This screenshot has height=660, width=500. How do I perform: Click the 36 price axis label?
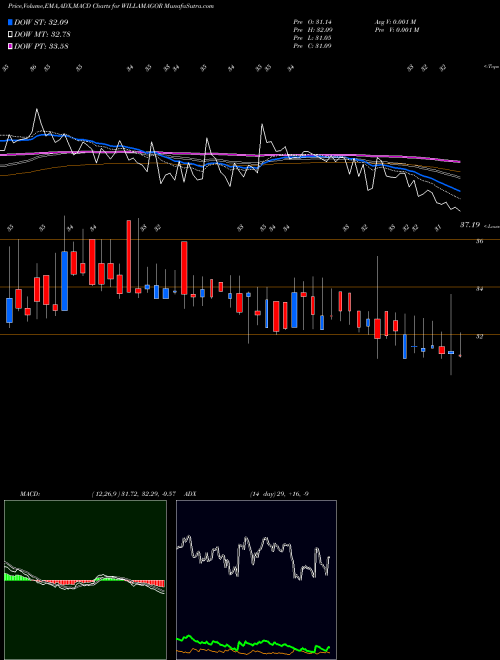coord(480,241)
